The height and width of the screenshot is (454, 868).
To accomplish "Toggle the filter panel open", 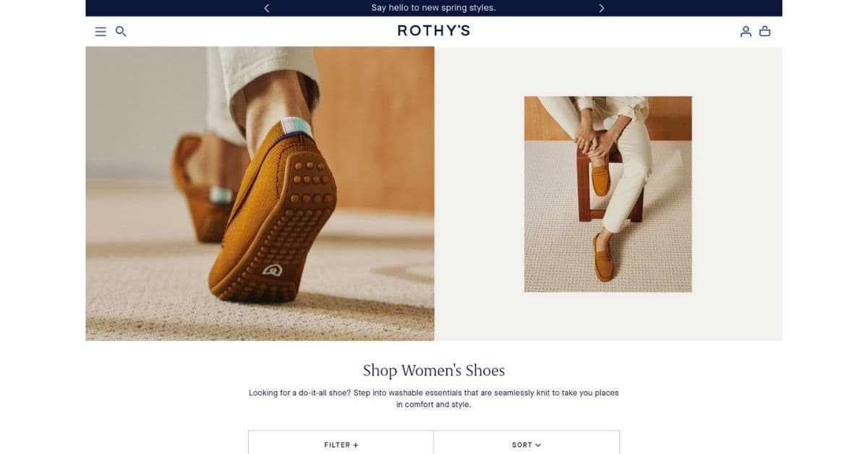I will [x=341, y=445].
